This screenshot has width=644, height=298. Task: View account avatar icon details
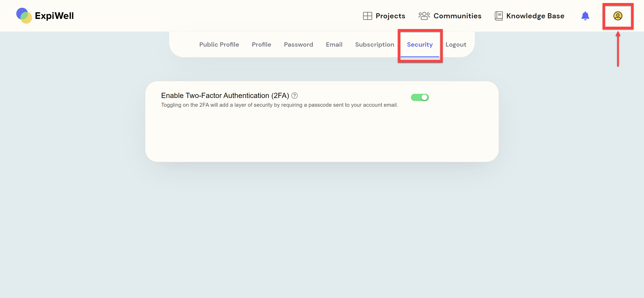(x=618, y=16)
